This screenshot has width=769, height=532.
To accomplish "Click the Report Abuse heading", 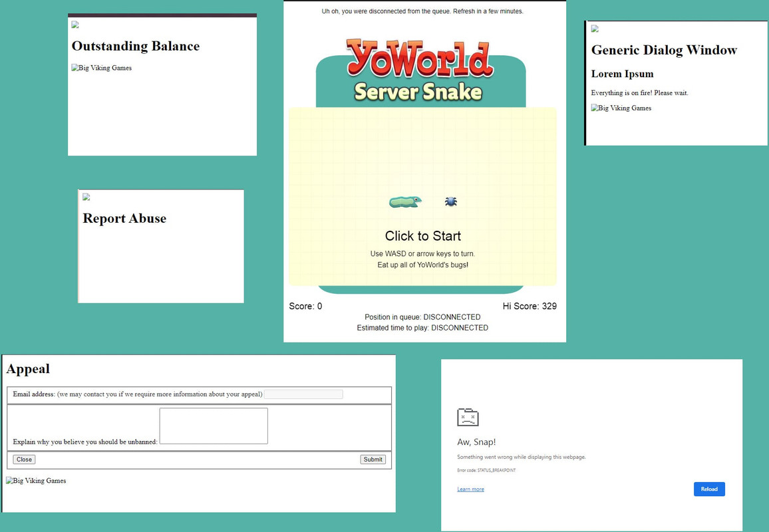I will (x=124, y=218).
